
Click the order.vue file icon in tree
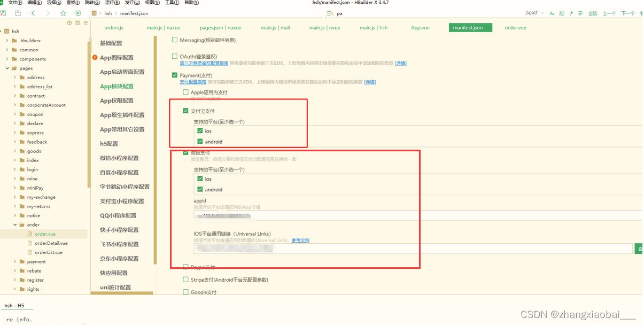pyautogui.click(x=30, y=234)
